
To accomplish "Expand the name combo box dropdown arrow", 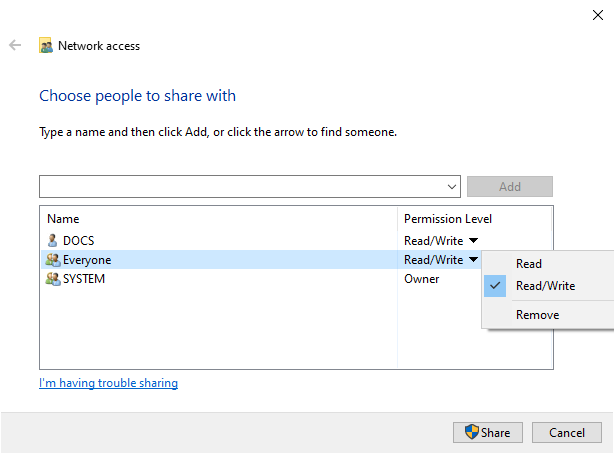I will pyautogui.click(x=452, y=187).
